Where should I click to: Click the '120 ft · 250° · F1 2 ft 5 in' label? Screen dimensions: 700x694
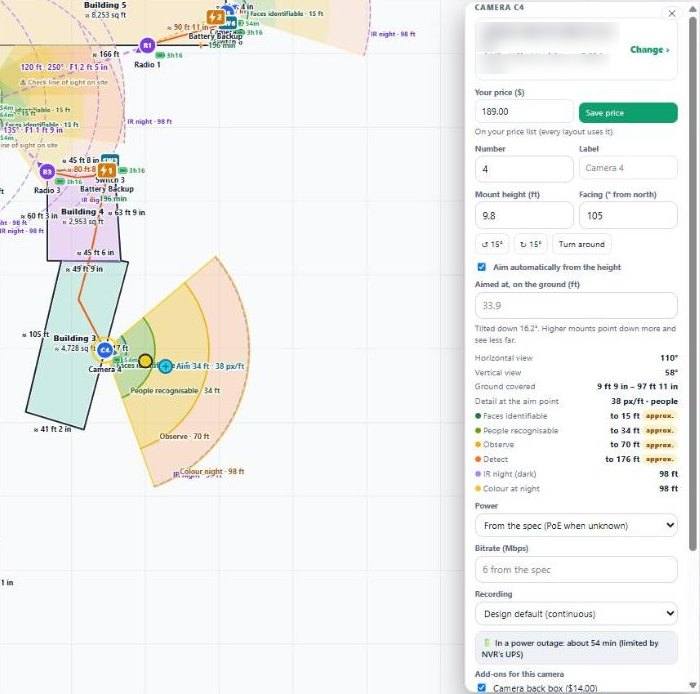[64, 67]
